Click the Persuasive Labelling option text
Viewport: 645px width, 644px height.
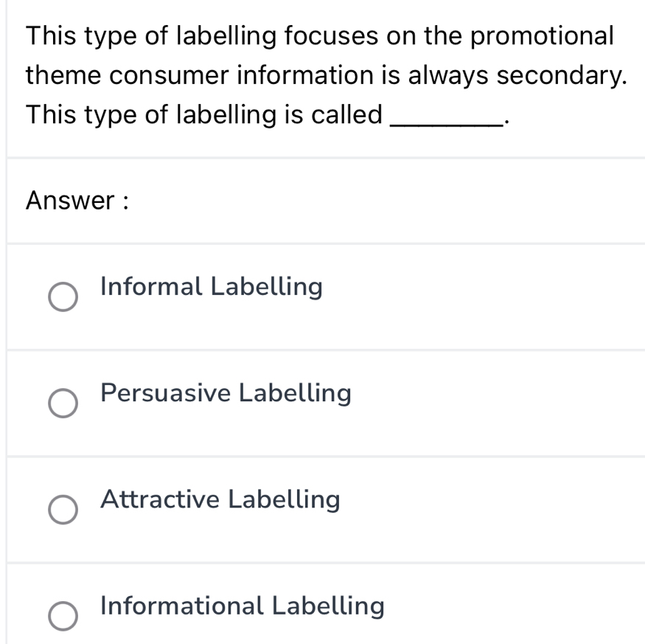click(x=226, y=393)
